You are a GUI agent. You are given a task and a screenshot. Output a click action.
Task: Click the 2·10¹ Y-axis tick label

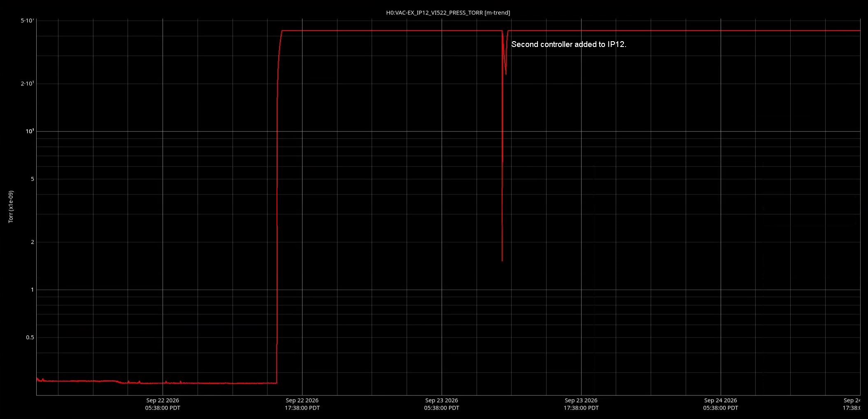tap(28, 84)
